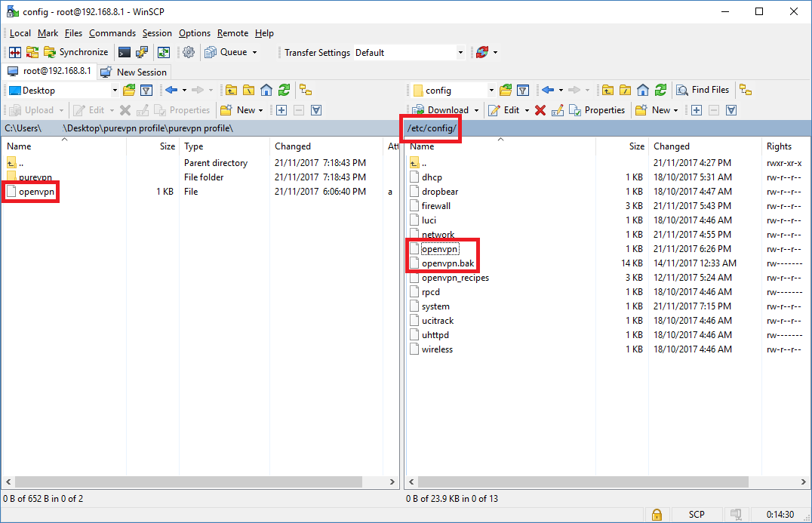Click the Synchronize Browsing icon beside Compare Directories
This screenshot has width=812, height=523.
tap(32, 52)
